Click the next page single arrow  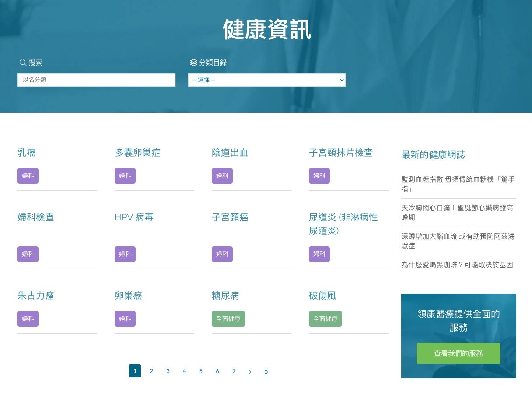[x=250, y=371]
